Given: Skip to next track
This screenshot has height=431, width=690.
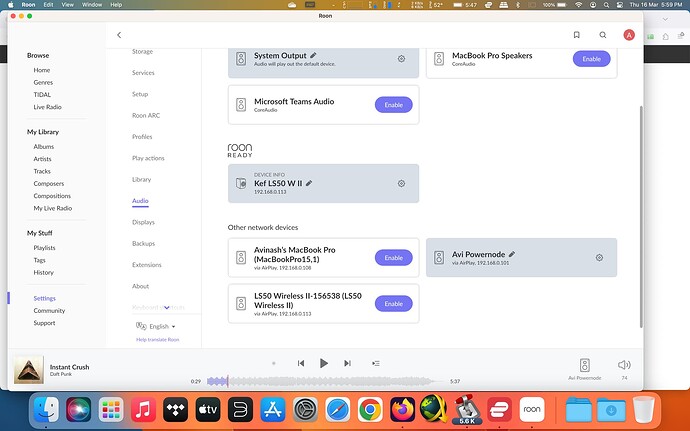Looking at the screenshot, I should tap(347, 363).
